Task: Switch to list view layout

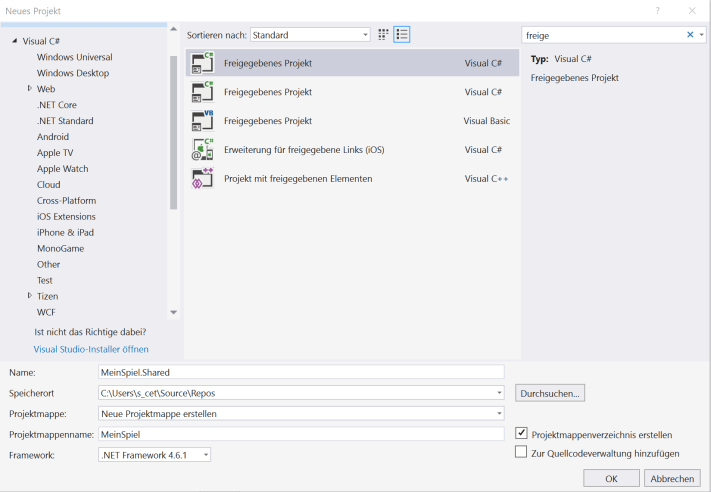Action: point(402,35)
